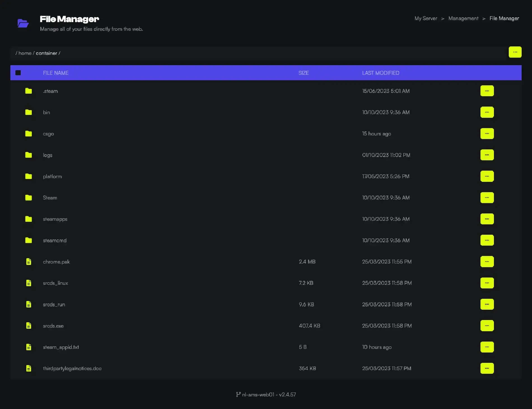This screenshot has height=409, width=532.
Task: Click the nl-ams-web01 version link
Action: 266,394
